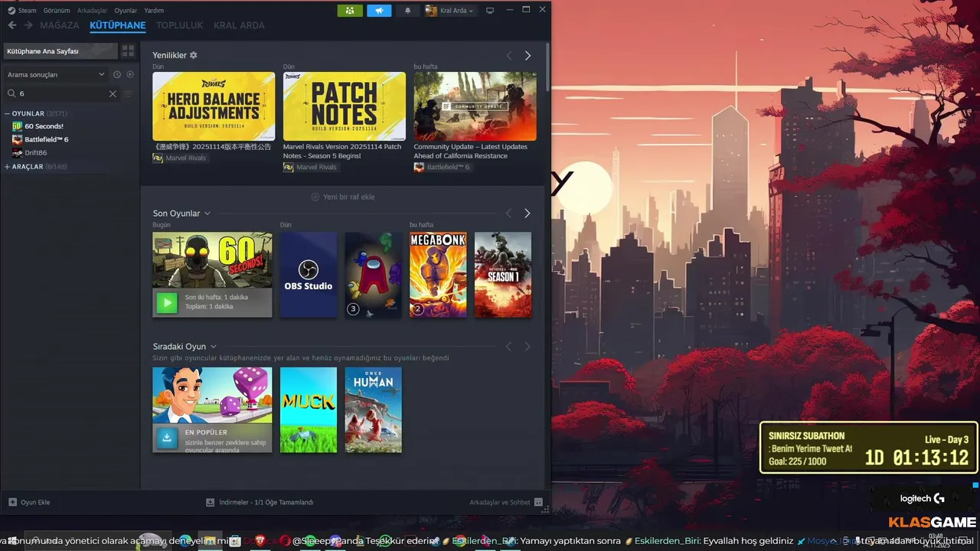
Task: Click the library search field
Action: pos(61,93)
